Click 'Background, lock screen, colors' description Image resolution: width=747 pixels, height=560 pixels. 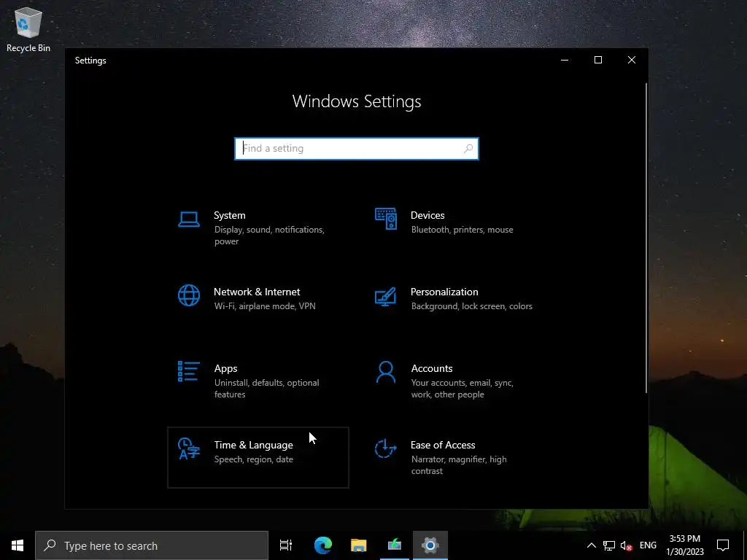point(472,306)
